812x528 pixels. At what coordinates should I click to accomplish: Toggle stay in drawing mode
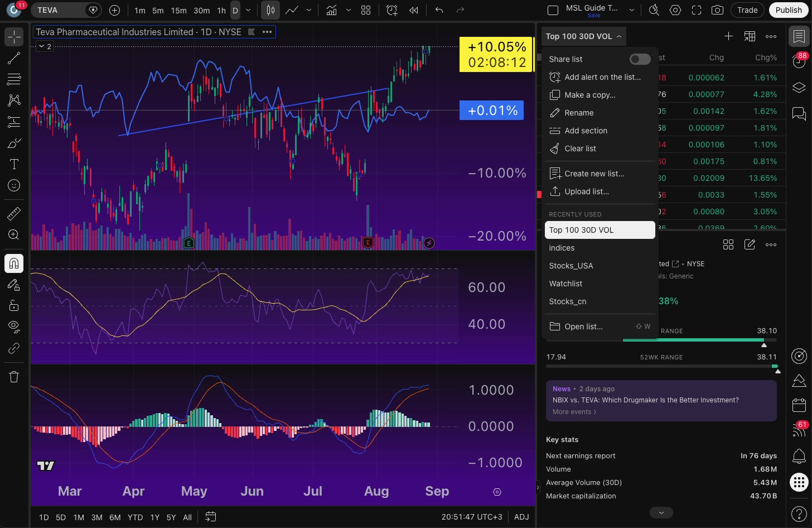(x=14, y=285)
